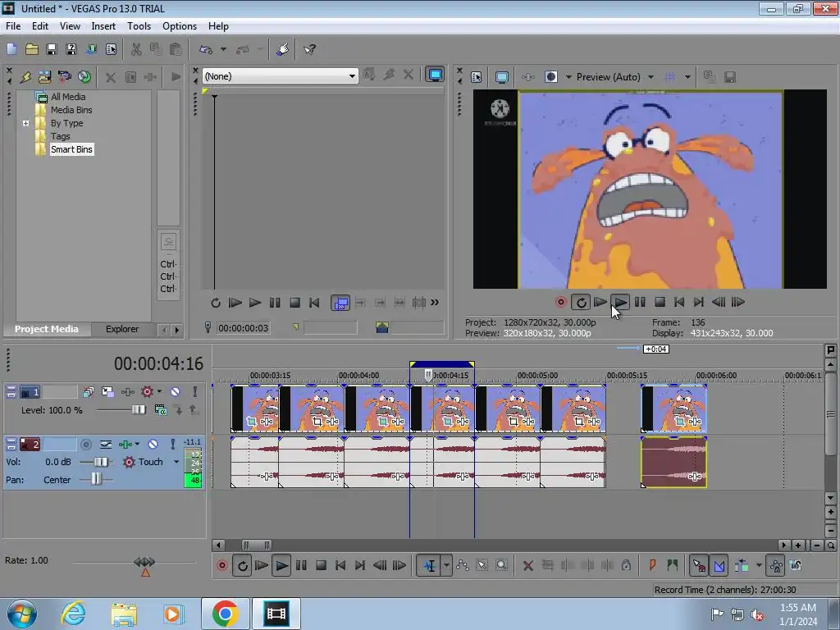Click the trimmer external monitor icon
Screen dimensions: 840x630
click(435, 75)
